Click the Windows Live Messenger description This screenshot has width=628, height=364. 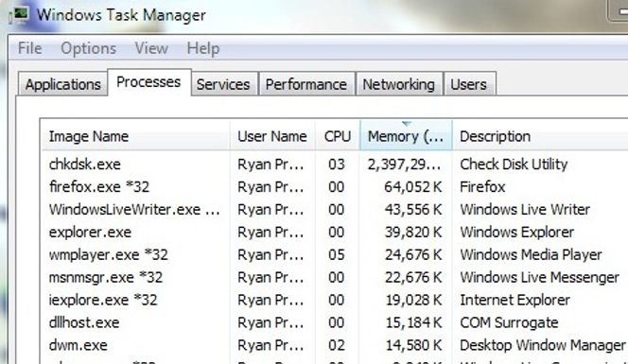point(540,278)
